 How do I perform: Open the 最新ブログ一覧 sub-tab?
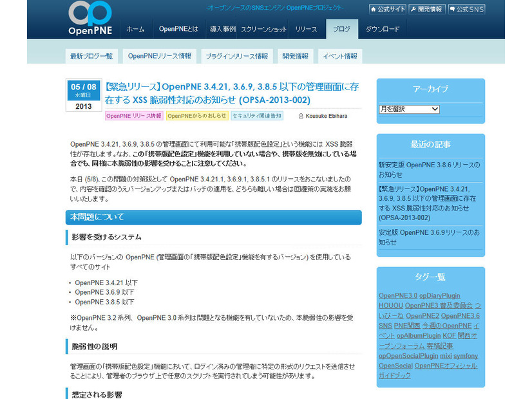click(91, 57)
